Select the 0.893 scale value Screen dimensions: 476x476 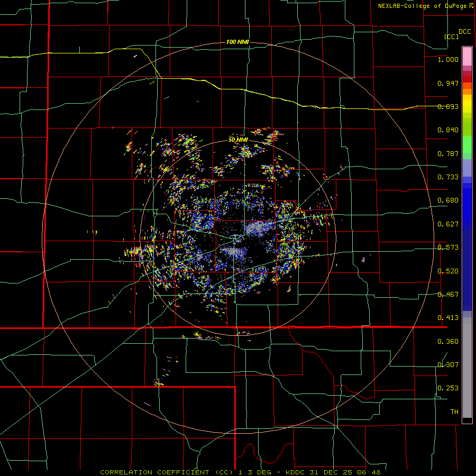[448, 106]
